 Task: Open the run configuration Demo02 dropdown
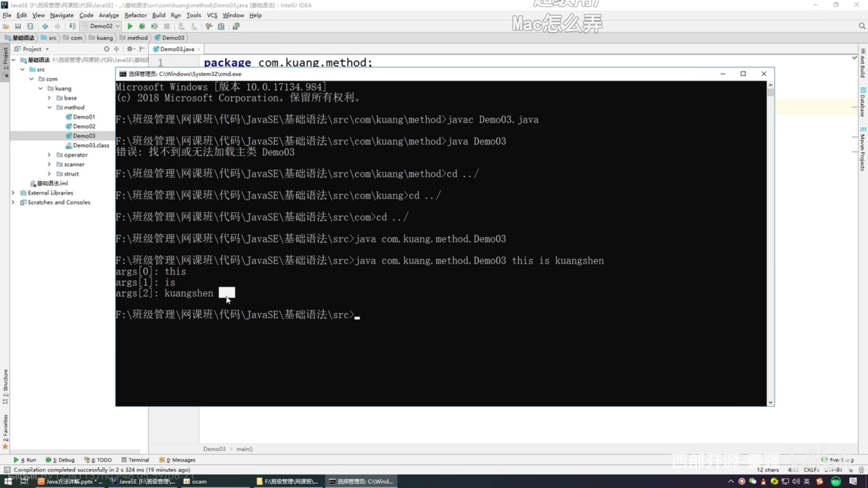(101, 26)
